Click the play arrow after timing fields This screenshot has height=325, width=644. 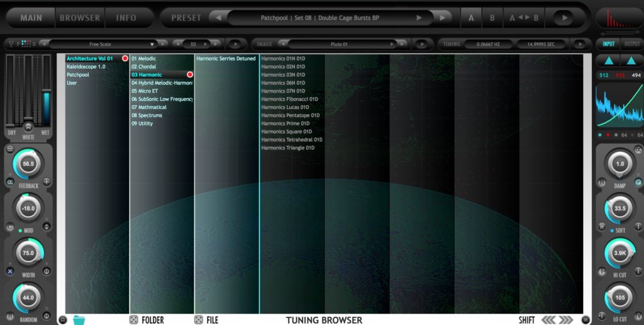coord(579,44)
